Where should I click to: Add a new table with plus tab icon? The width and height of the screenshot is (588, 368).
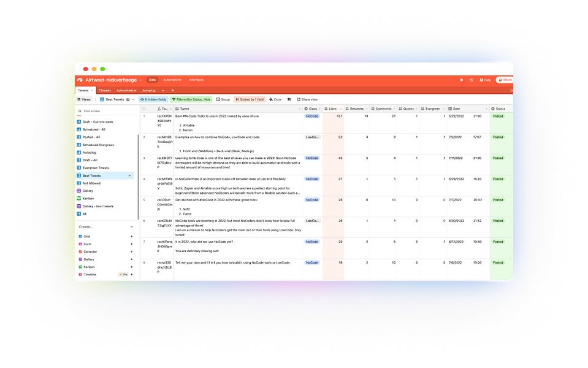click(173, 90)
